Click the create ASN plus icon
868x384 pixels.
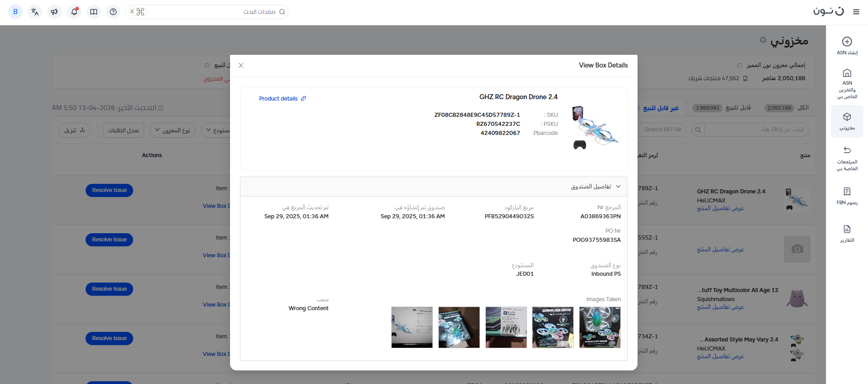[x=847, y=42]
